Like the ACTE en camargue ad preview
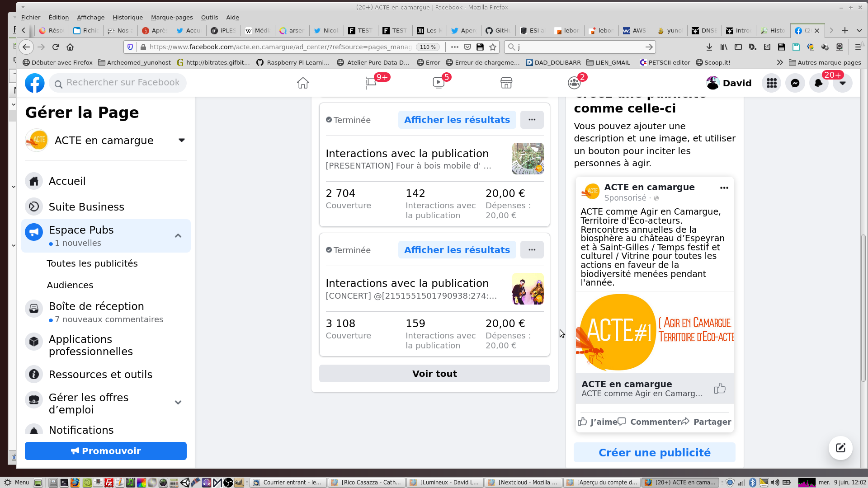 point(597,422)
